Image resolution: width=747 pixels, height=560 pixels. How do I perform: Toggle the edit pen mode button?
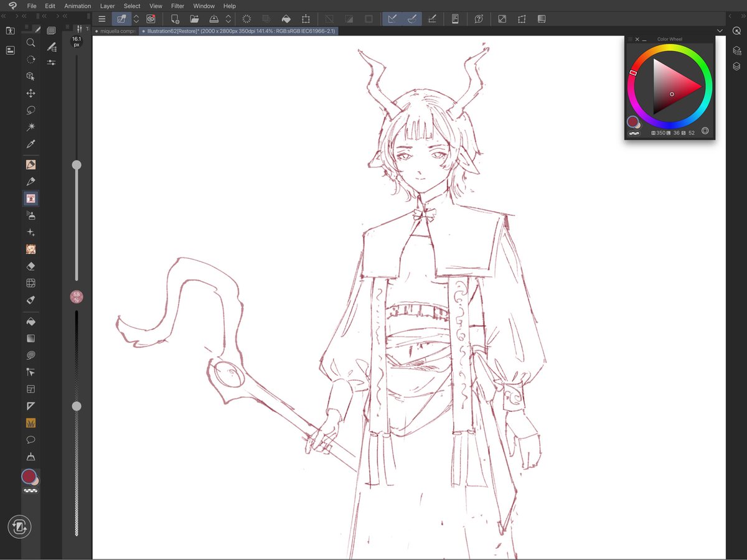pos(121,19)
